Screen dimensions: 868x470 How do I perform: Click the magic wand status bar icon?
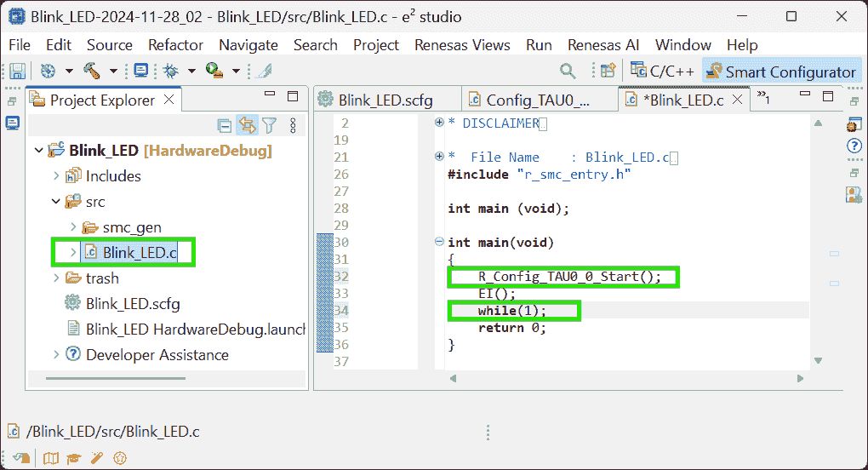tap(96, 458)
